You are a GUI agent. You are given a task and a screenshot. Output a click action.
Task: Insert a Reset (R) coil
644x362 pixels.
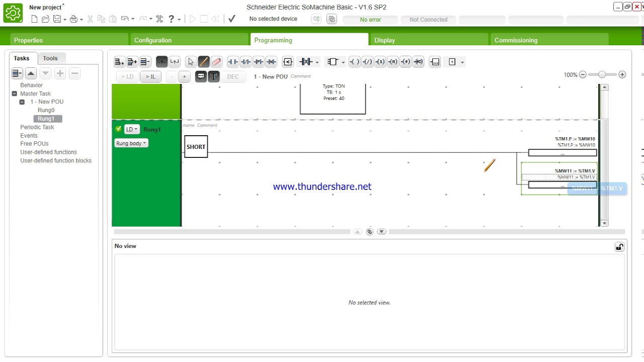(392, 62)
